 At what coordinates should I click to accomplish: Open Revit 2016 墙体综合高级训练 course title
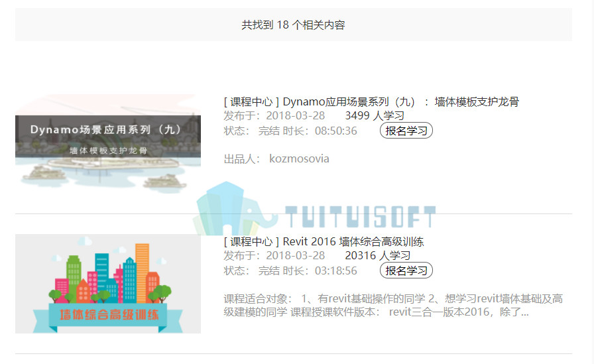point(324,241)
